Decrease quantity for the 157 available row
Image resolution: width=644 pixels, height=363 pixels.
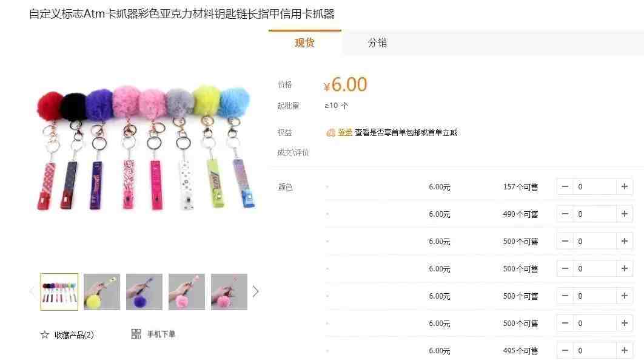click(x=565, y=186)
